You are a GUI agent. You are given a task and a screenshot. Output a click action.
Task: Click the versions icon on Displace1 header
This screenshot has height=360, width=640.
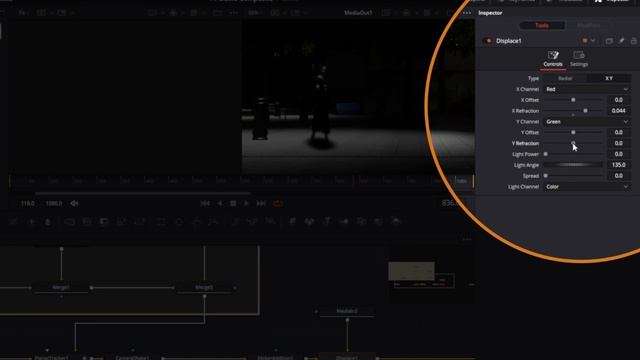tap(609, 41)
